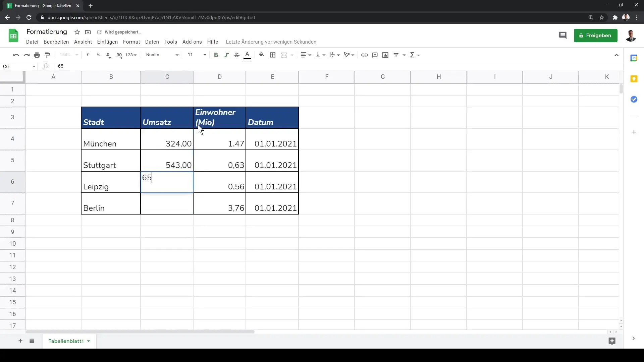Viewport: 644px width, 362px height.
Task: Open the all sheets list icon
Action: tap(32, 341)
